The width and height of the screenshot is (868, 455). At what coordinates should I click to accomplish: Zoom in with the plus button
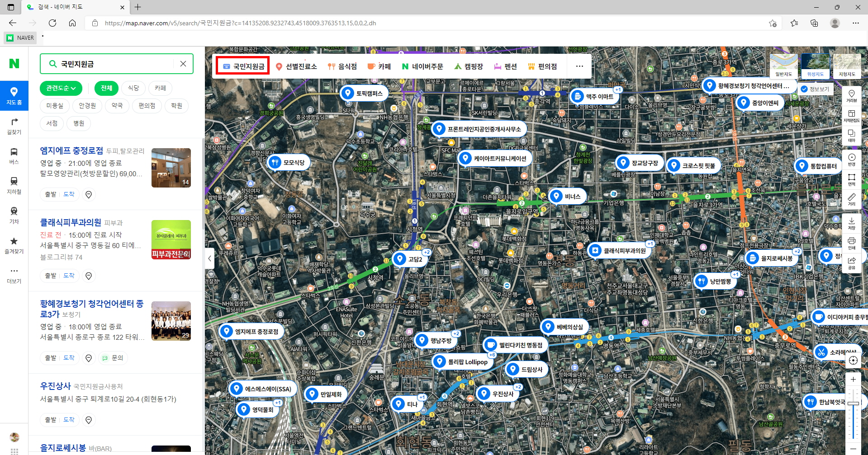click(853, 380)
